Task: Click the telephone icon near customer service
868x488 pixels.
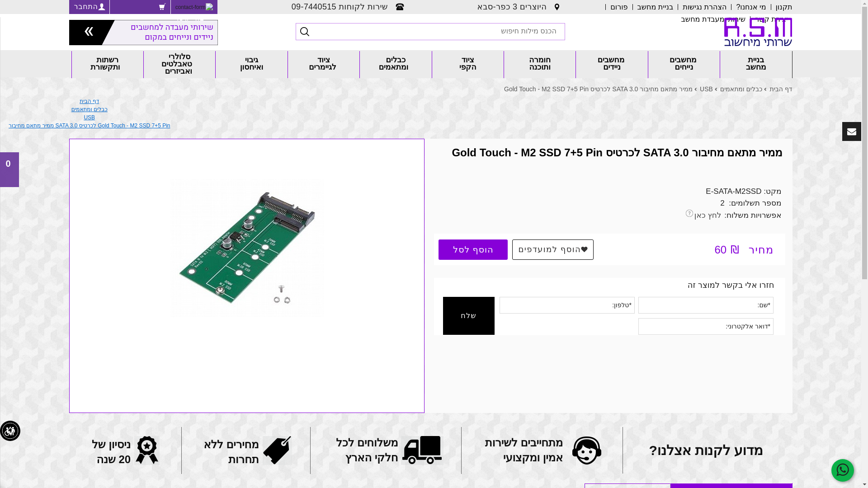Action: click(x=400, y=7)
